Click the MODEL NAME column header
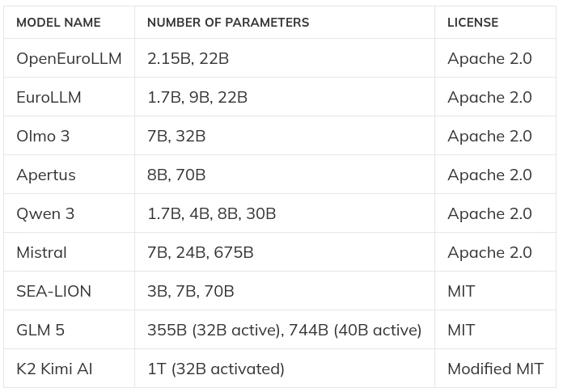563x392 pixels. 58,23
